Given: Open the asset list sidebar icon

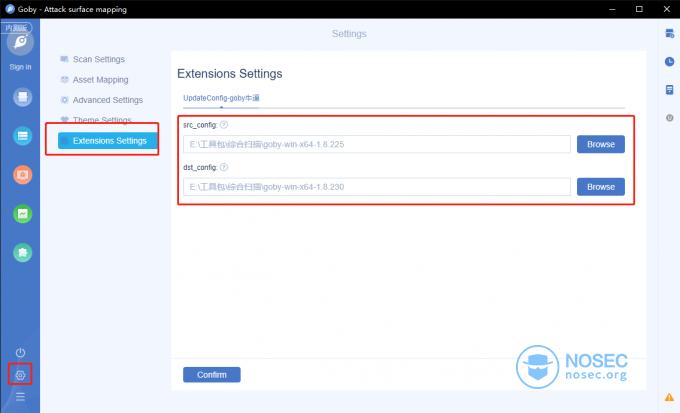Looking at the screenshot, I should tap(23, 136).
